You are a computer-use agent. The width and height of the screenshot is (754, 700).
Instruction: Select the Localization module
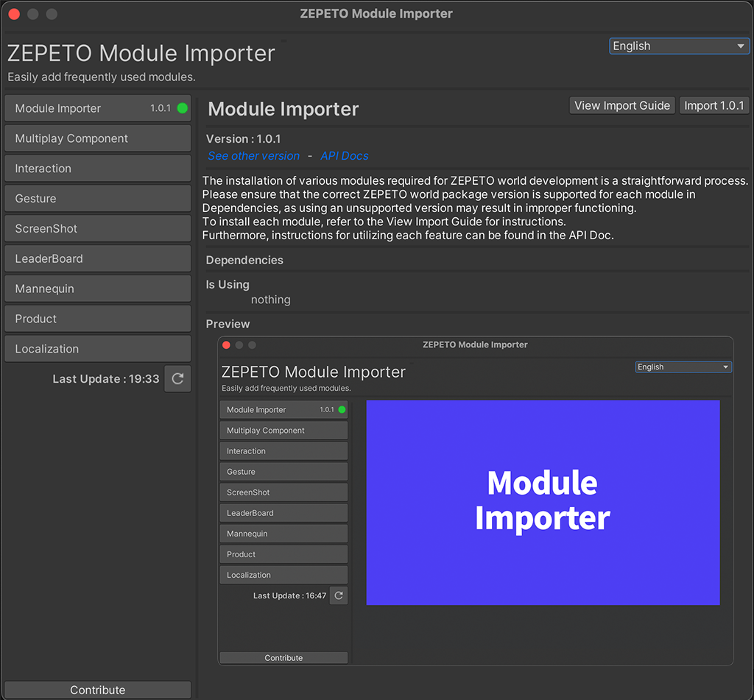click(98, 349)
